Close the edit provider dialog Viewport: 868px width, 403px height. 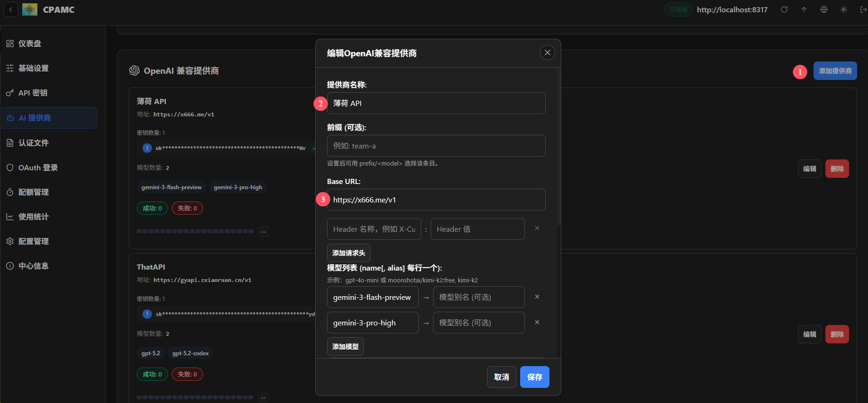(x=548, y=53)
